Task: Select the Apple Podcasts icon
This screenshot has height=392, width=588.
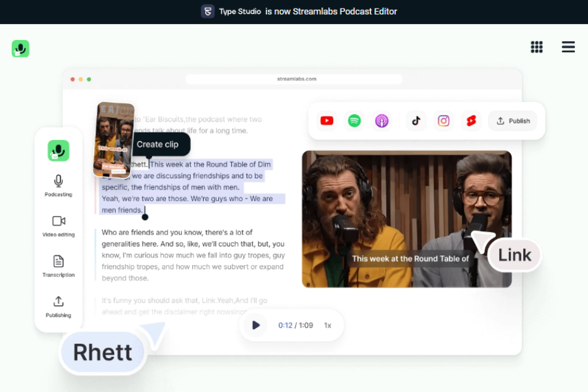Action: [x=382, y=121]
